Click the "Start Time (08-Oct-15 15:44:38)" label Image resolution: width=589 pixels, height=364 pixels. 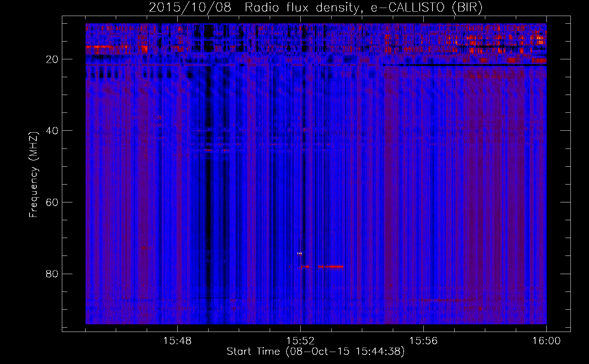click(x=316, y=352)
